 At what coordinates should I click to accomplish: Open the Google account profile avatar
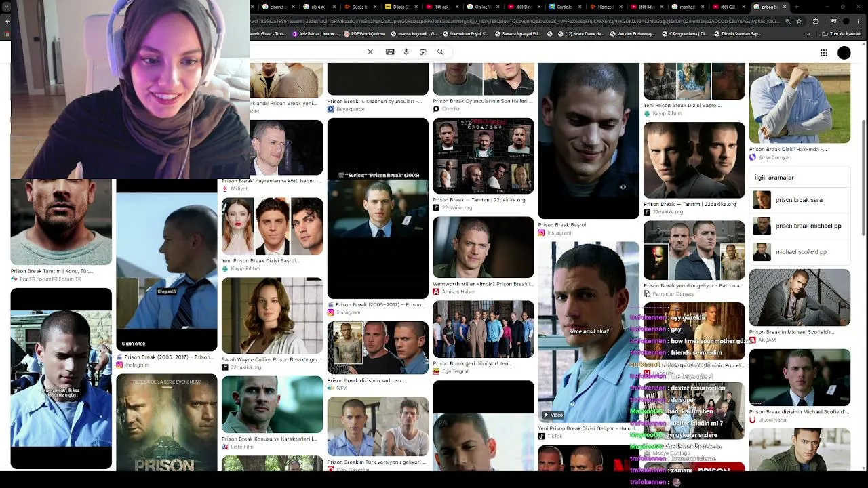coord(844,52)
